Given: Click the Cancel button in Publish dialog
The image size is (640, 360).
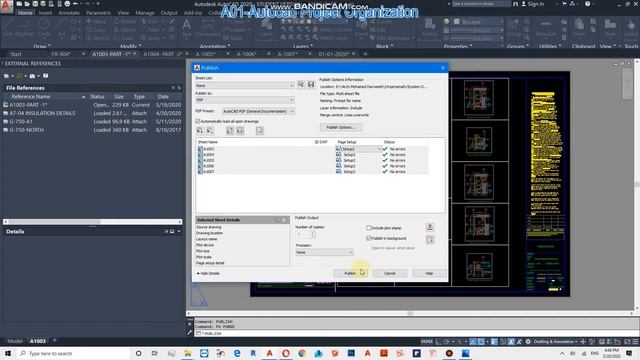Looking at the screenshot, I should click(x=390, y=273).
